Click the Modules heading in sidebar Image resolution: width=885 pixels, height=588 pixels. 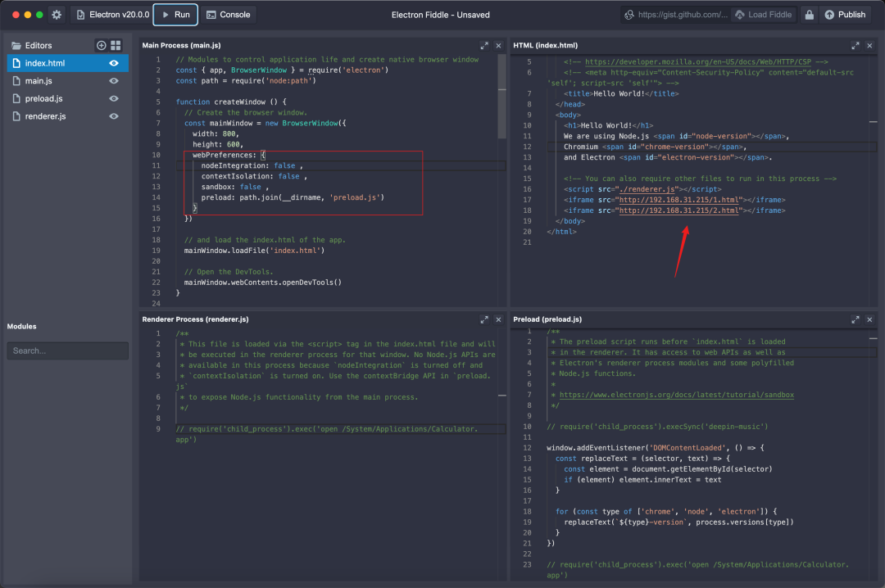(x=21, y=326)
